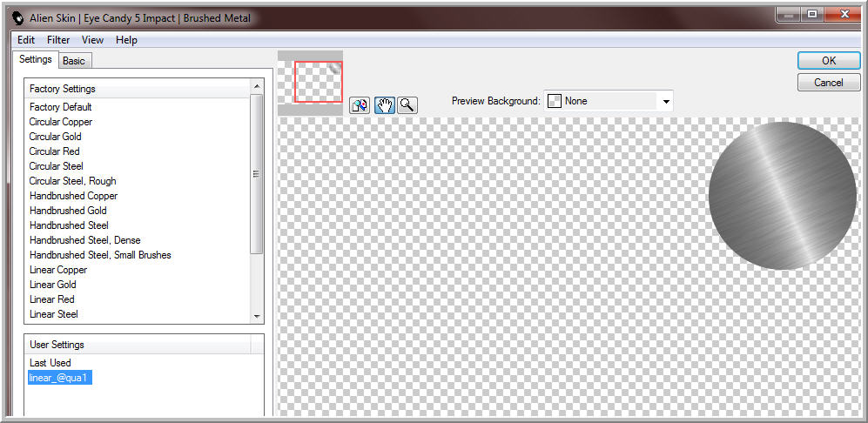Click the Factory Settings list header

coord(138,89)
